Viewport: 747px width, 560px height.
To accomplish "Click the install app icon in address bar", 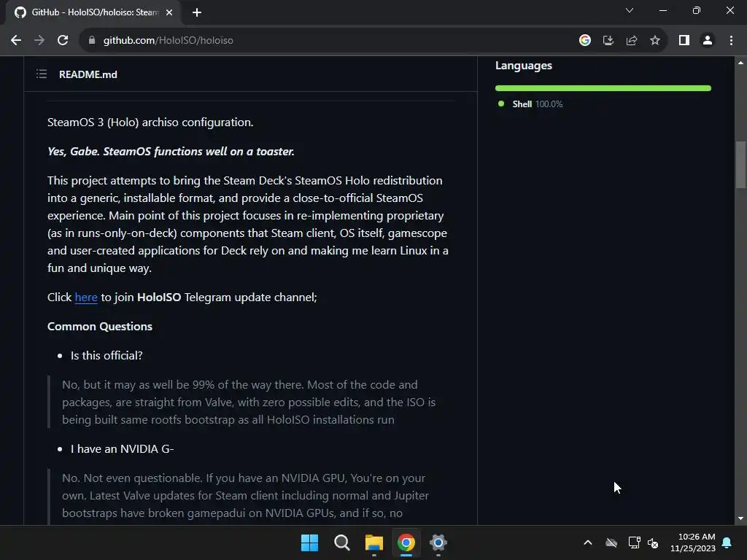I will pyautogui.click(x=608, y=41).
